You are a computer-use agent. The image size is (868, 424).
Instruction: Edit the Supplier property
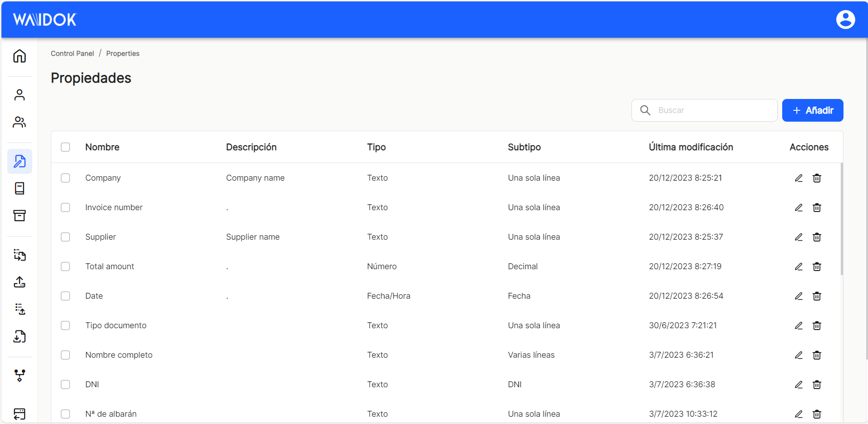coord(799,237)
